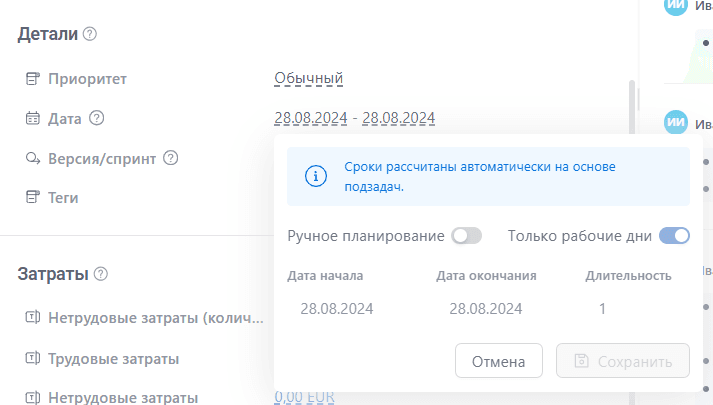The width and height of the screenshot is (713, 405).
Task: Open the Обычный priority dropdown
Action: click(x=309, y=78)
